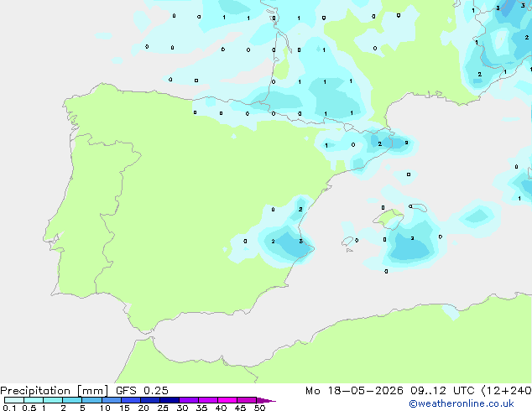Click the '(12+240' forecast run text
Image resolution: width=532 pixels, height=411 pixels.
pos(506,391)
